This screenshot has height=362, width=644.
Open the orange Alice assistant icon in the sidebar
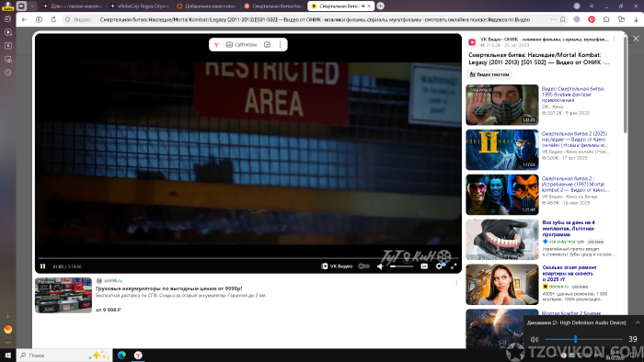point(7,329)
